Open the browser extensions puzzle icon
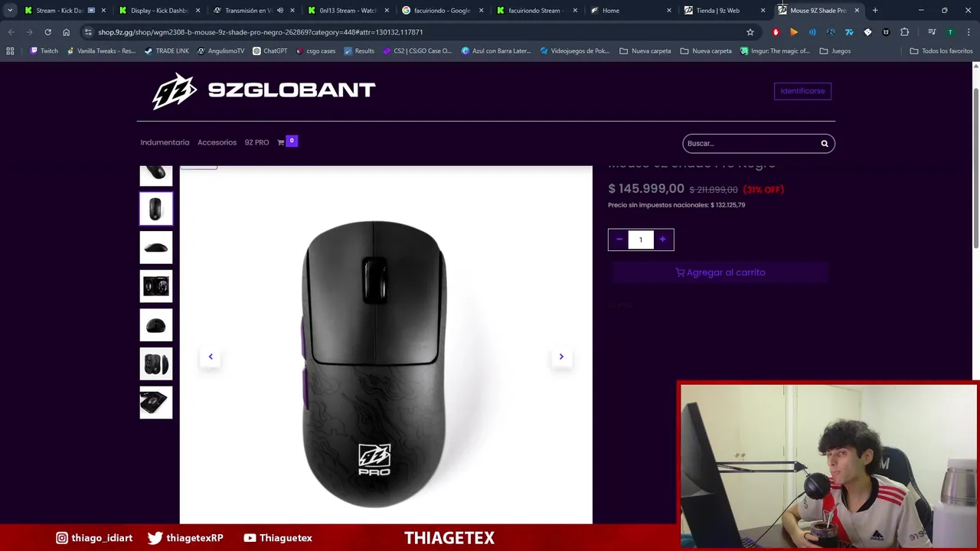The height and width of the screenshot is (551, 980). [905, 32]
